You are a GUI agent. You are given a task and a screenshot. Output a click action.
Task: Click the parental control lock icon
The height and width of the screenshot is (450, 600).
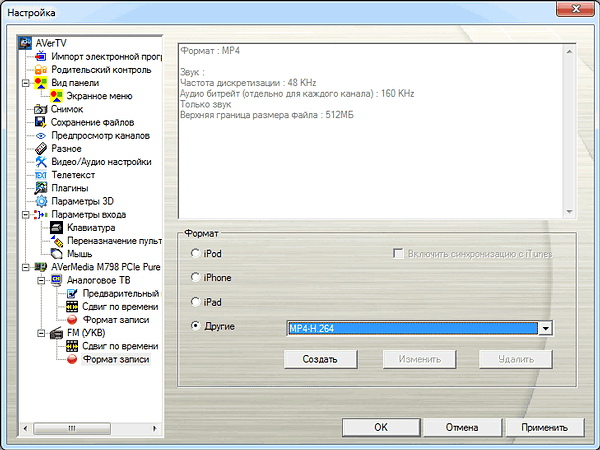[41, 70]
